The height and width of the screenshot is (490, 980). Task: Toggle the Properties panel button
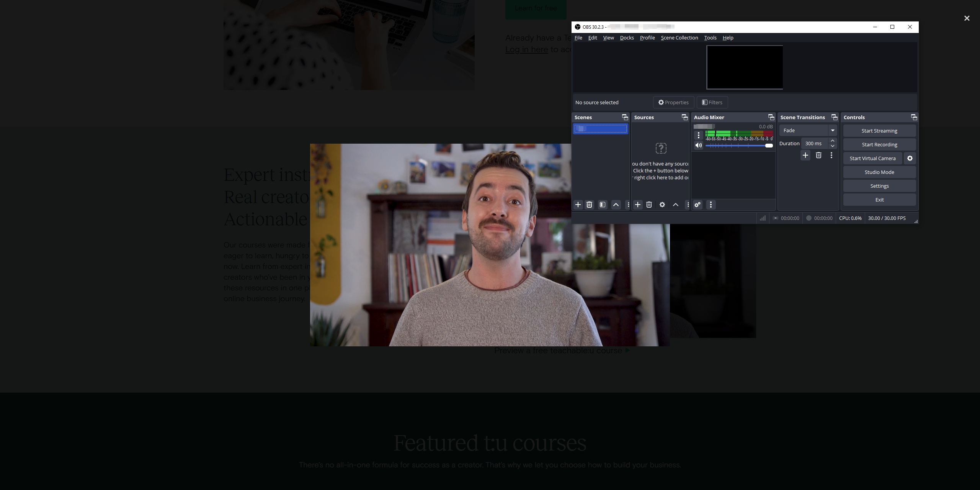674,102
